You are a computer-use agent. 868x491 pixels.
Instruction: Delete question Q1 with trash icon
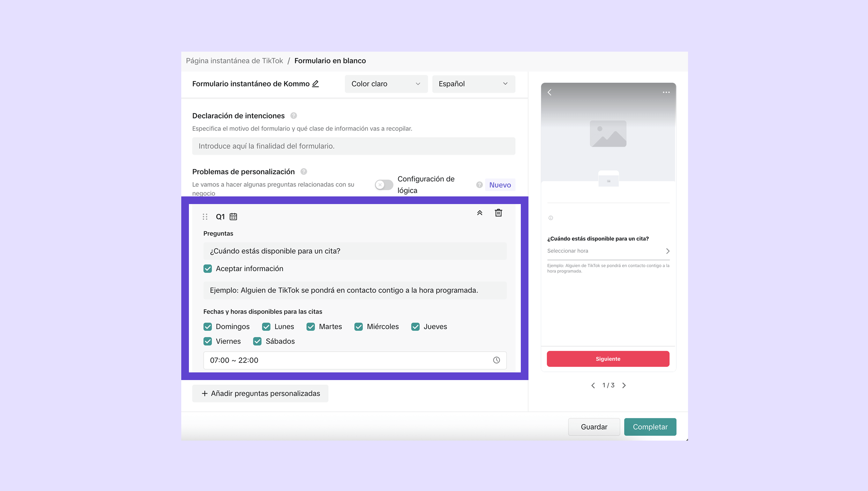pos(498,213)
